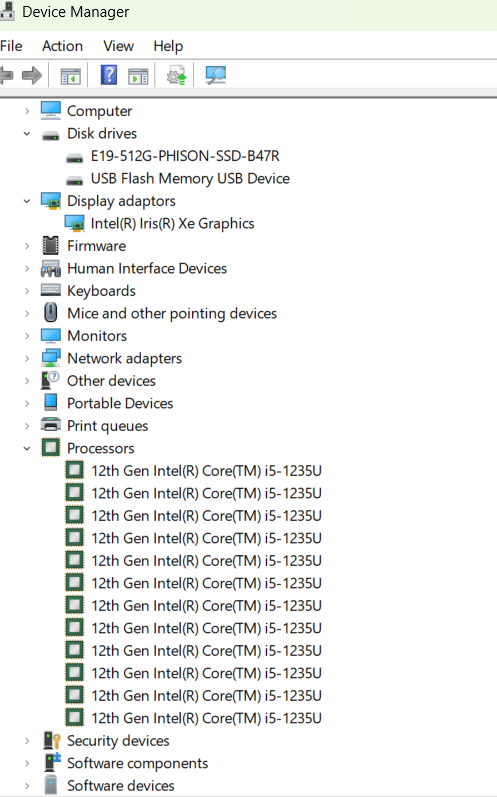Screen dimensions: 497x797
Task: Click Show/Hide Console Tree toolbar icon
Action: (x=71, y=76)
